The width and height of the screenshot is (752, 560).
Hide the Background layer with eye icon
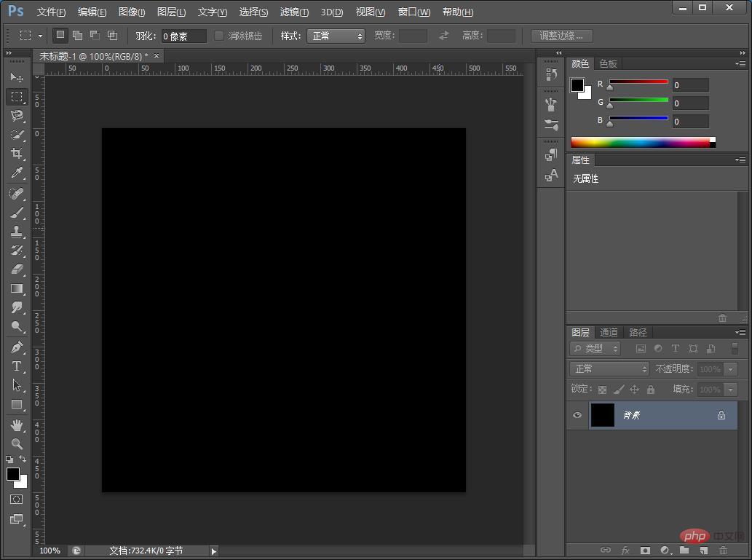(x=577, y=415)
